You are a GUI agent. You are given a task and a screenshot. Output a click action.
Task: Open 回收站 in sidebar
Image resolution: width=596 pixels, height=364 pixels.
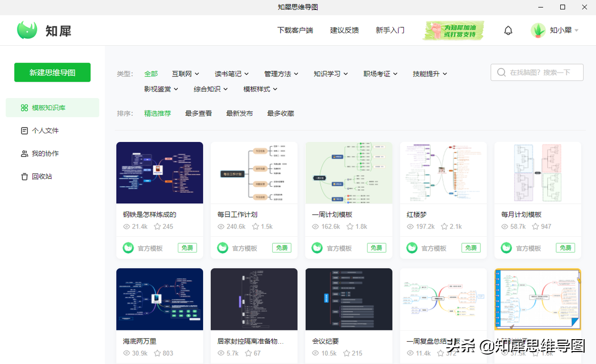(x=52, y=176)
